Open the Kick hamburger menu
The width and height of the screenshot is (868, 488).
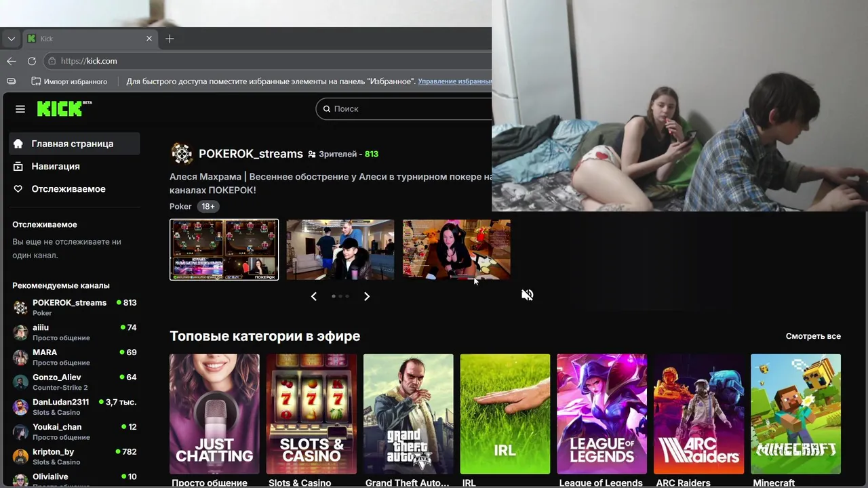click(x=20, y=109)
